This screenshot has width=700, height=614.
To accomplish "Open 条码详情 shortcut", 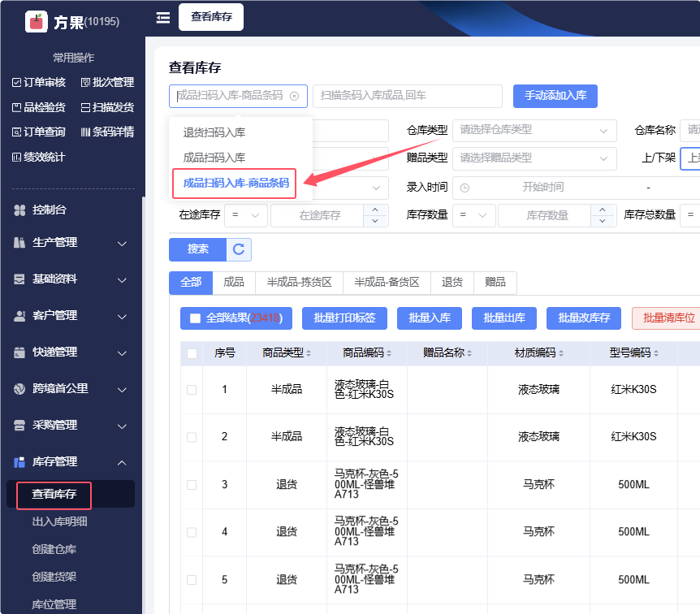I will 107,132.
